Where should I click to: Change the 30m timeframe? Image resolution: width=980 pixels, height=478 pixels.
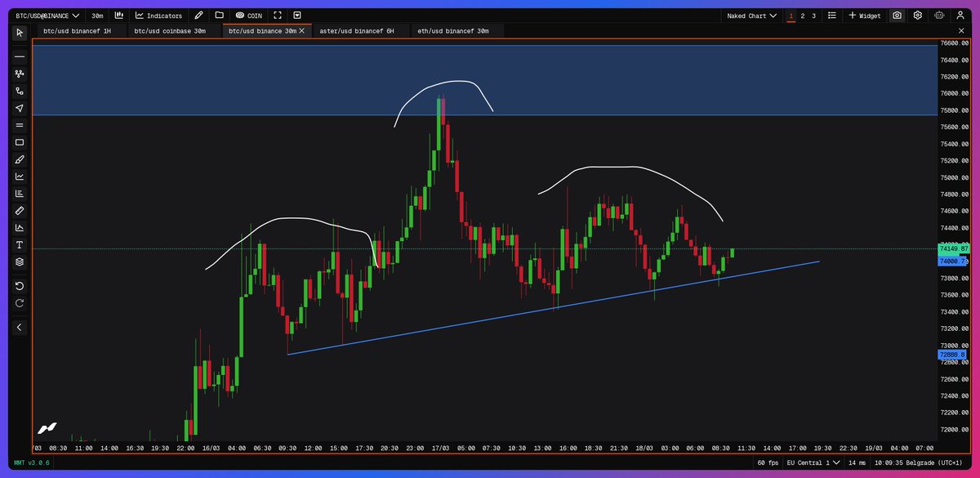(x=97, y=15)
